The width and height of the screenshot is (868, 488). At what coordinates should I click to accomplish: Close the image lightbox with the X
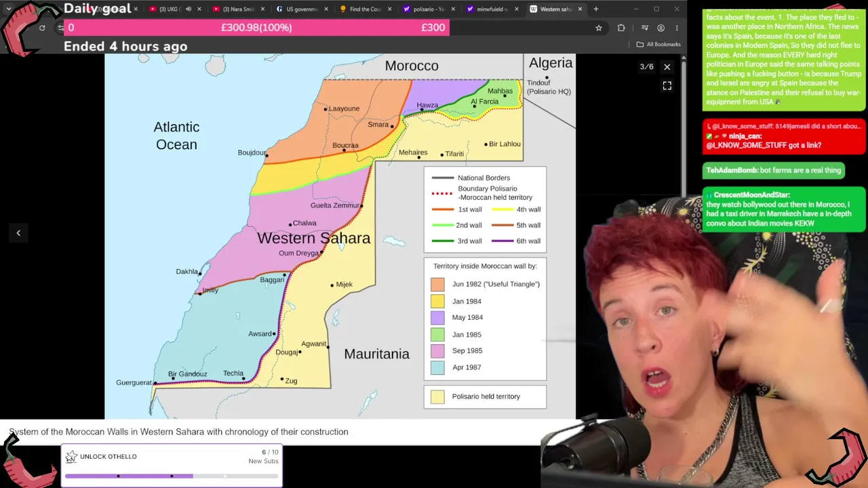coord(667,67)
